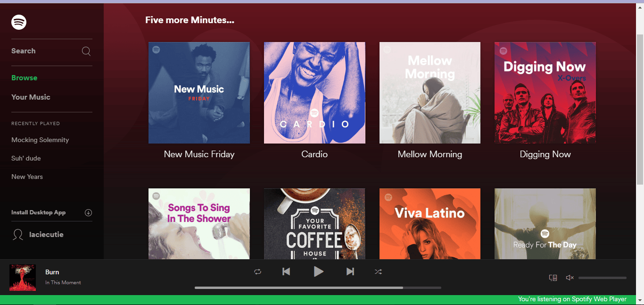Viewport: 644px width, 305px height.
Task: Click the download arrow icon beside Install Desktop App
Action: (x=88, y=212)
